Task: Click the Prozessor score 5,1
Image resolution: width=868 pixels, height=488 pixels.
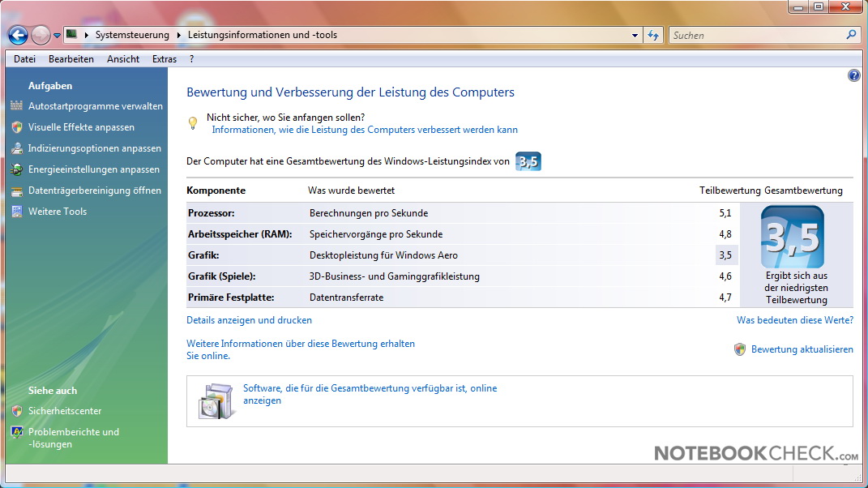Action: point(725,212)
